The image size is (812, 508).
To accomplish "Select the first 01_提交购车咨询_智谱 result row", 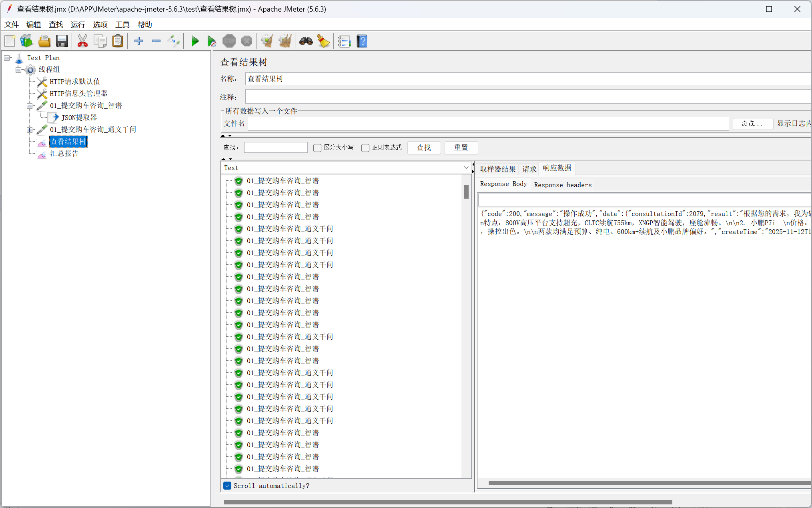I will pos(283,181).
